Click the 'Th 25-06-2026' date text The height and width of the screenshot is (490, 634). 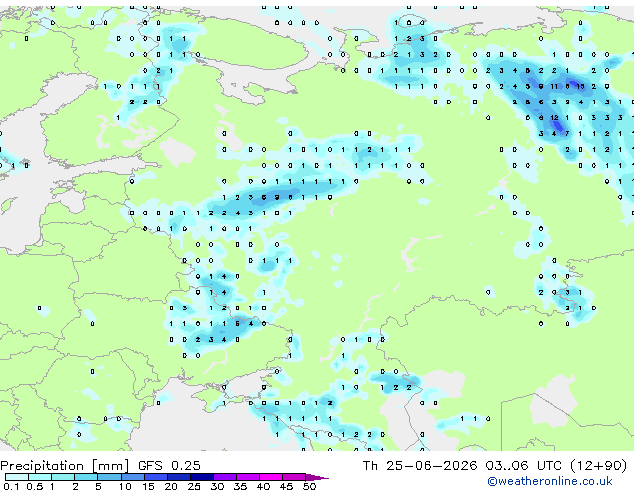click(420, 466)
